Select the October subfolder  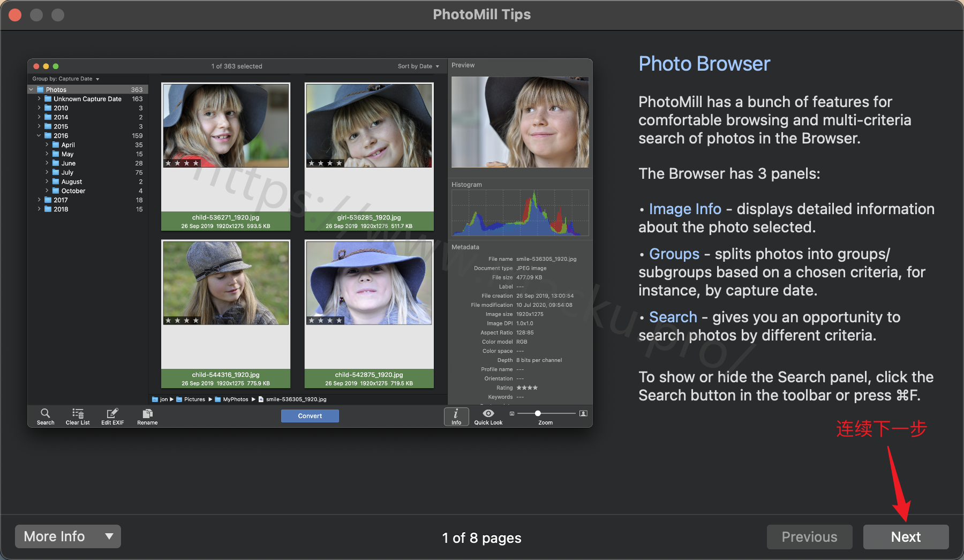(88, 191)
